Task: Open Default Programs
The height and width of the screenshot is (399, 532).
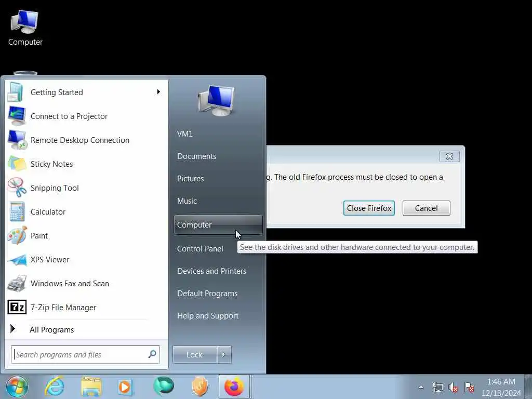Action: click(207, 294)
